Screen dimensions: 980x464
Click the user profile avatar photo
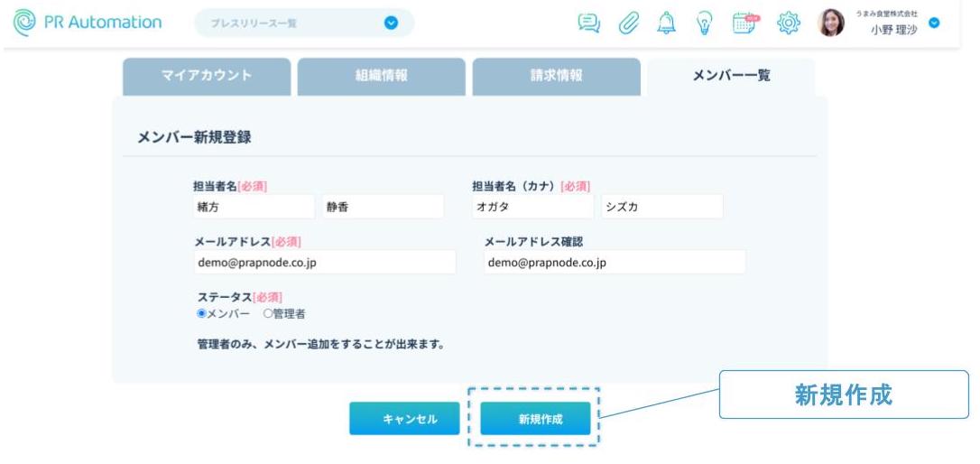click(x=830, y=23)
